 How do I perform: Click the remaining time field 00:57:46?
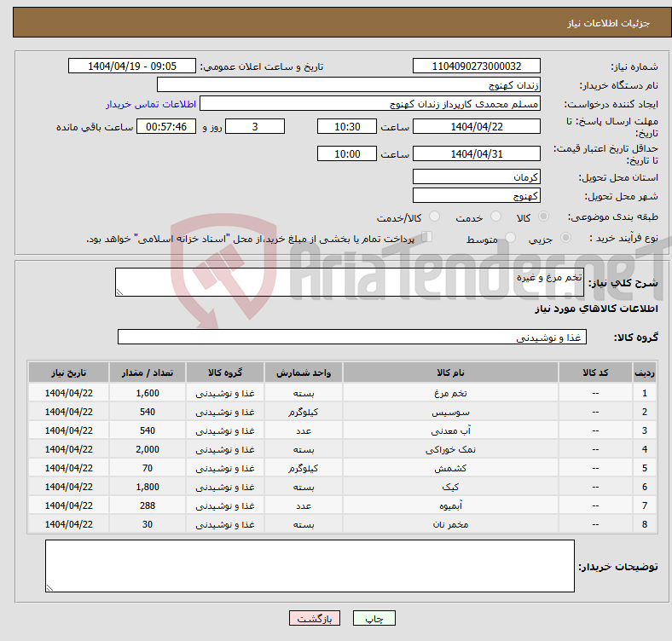[x=166, y=126]
